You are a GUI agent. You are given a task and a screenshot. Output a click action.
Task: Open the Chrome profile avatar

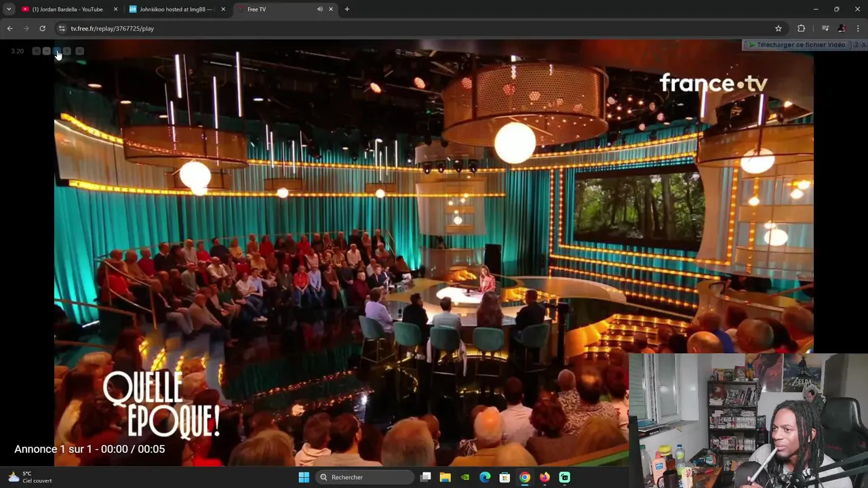pyautogui.click(x=842, y=28)
